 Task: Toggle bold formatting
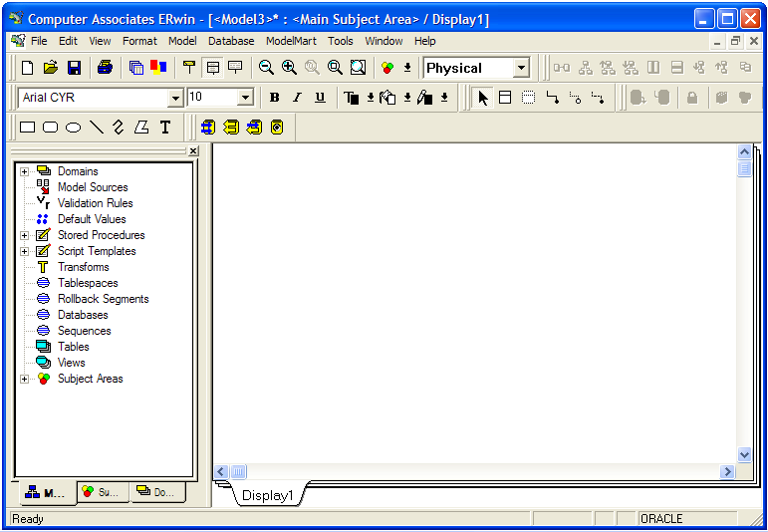[274, 98]
